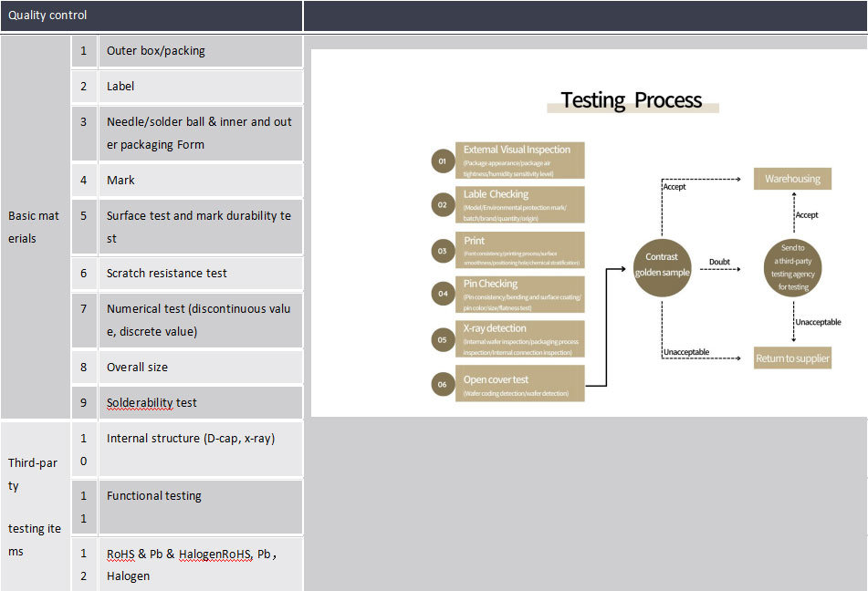
Task: Click the Return to supplier box
Action: [x=792, y=358]
